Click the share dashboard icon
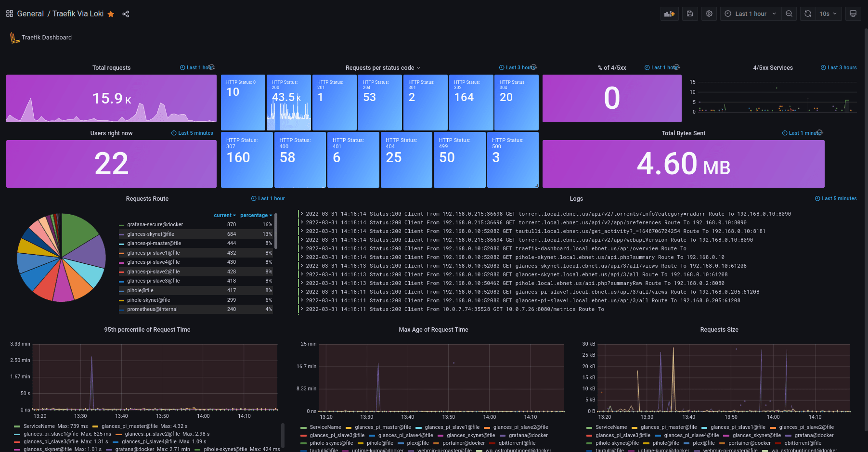This screenshot has width=868, height=452. click(x=126, y=14)
